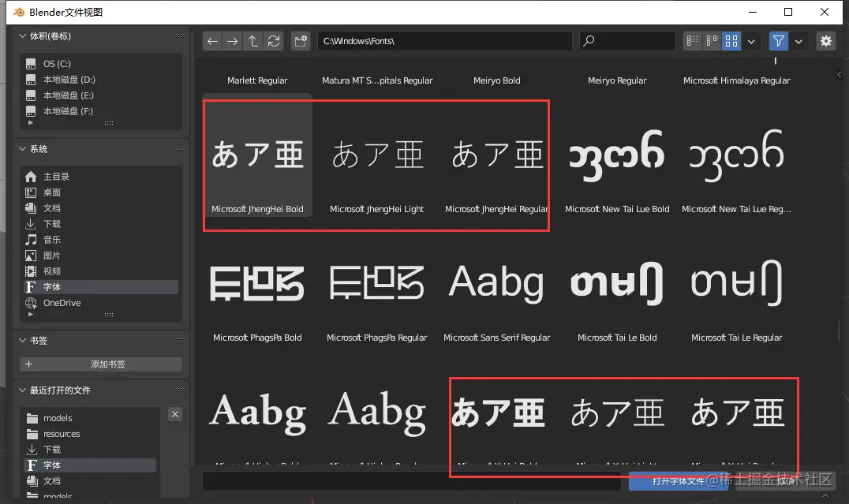Go back to previous folder
Screen dimensions: 849x504
click(x=212, y=41)
